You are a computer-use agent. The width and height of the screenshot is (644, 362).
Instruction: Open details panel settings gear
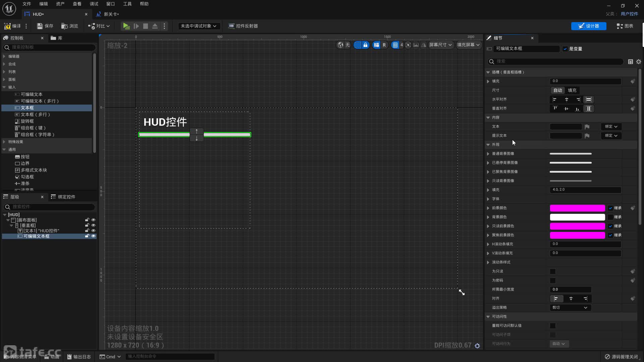pos(639,62)
